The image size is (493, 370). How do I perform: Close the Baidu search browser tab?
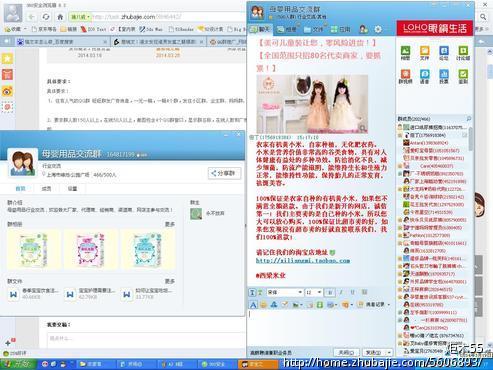[x=105, y=42]
